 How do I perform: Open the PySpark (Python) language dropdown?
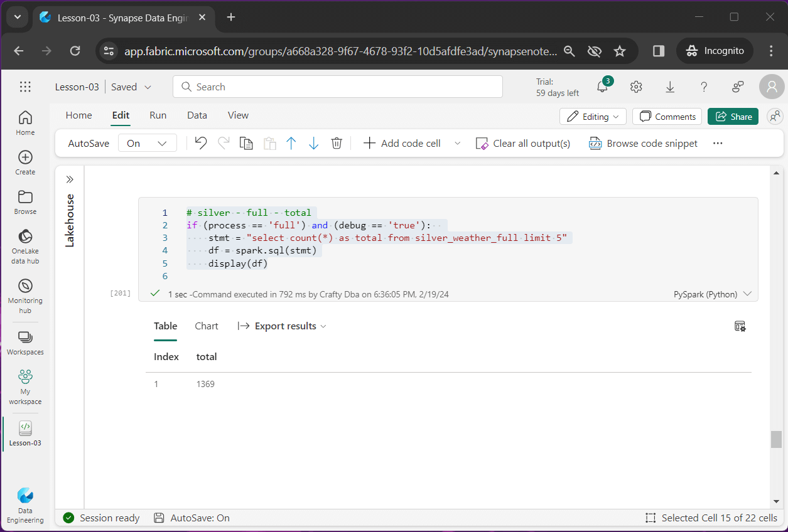pyautogui.click(x=711, y=294)
